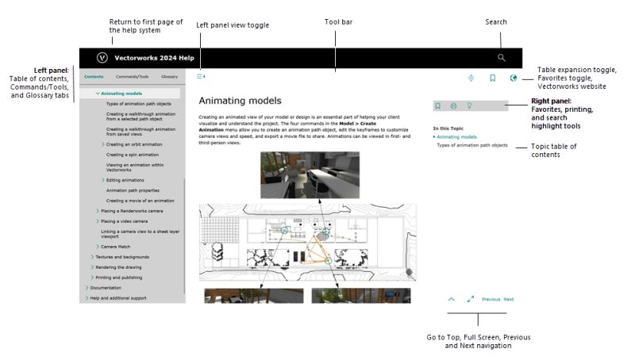Click the Next navigation link
This screenshot has height=364, width=635.
(509, 299)
